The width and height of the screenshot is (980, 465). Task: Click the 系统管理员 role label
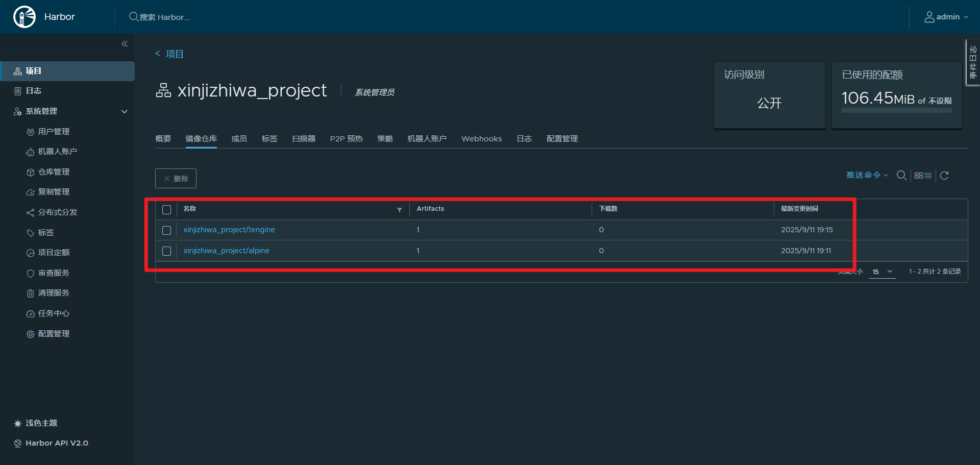pyautogui.click(x=375, y=92)
